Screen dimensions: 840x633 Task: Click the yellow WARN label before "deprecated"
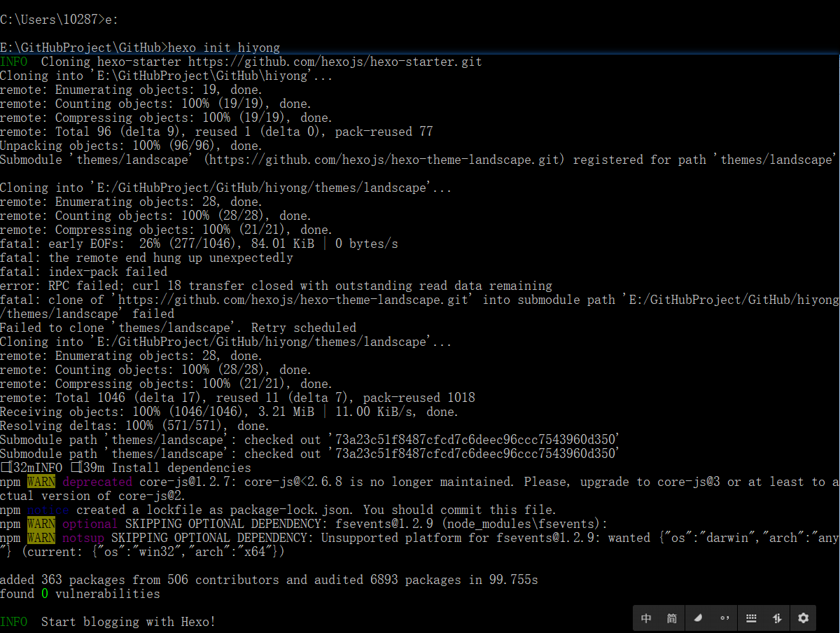[x=41, y=482]
